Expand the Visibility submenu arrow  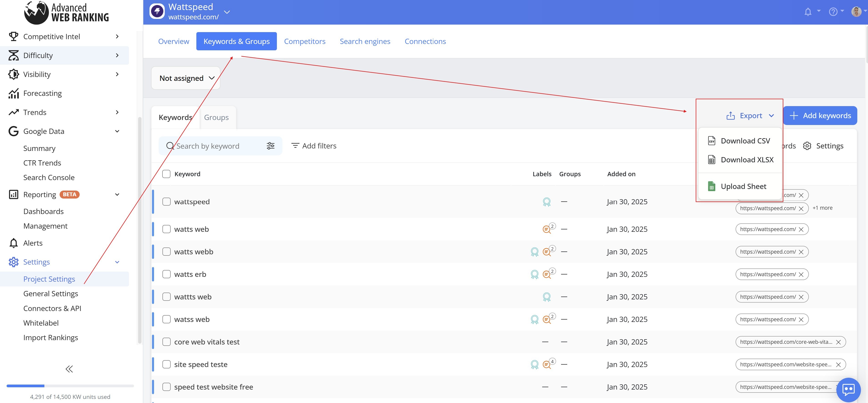pyautogui.click(x=117, y=74)
